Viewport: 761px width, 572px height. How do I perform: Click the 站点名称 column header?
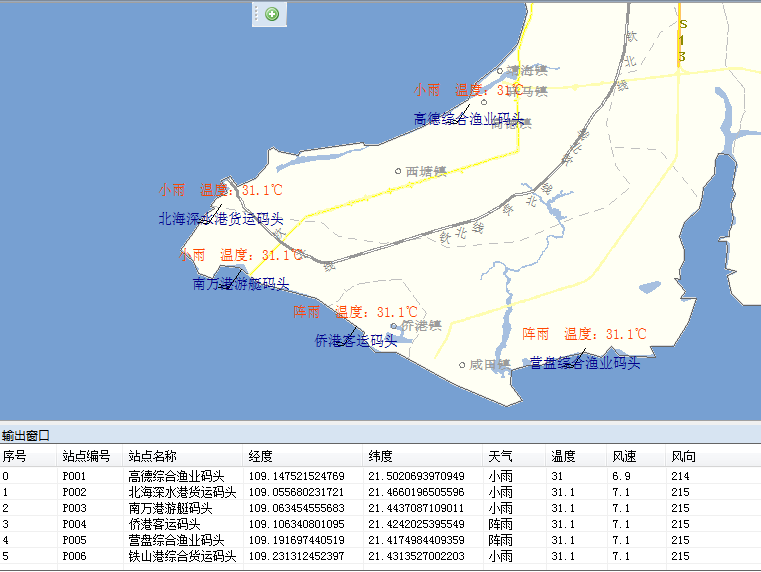[153, 456]
